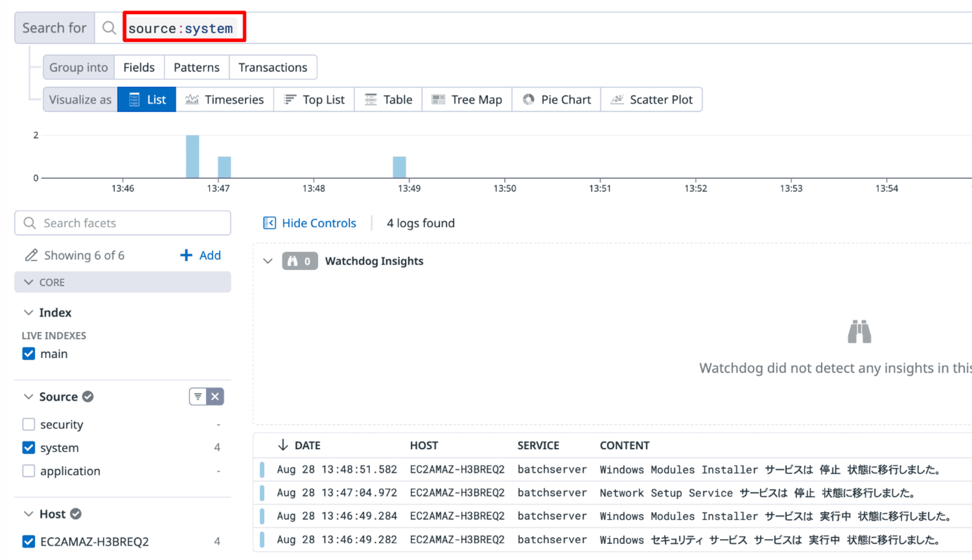Click the Source verified badge icon
The width and height of the screenshot is (972, 560).
[x=88, y=397]
